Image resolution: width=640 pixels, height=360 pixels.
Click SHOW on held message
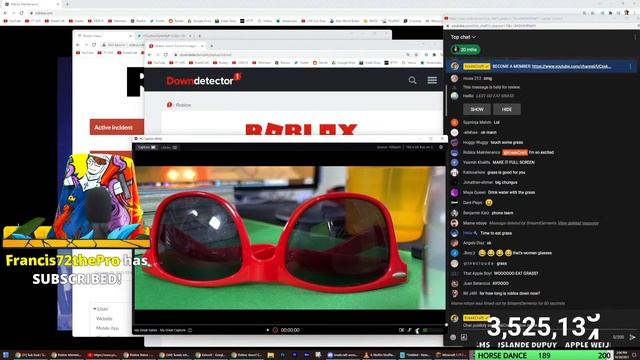tap(477, 109)
